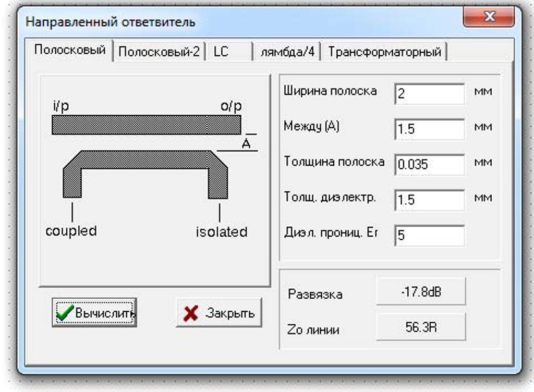Click the Zo линии result showing 56.3R
Image resolution: width=534 pixels, height=392 pixels.
click(420, 328)
